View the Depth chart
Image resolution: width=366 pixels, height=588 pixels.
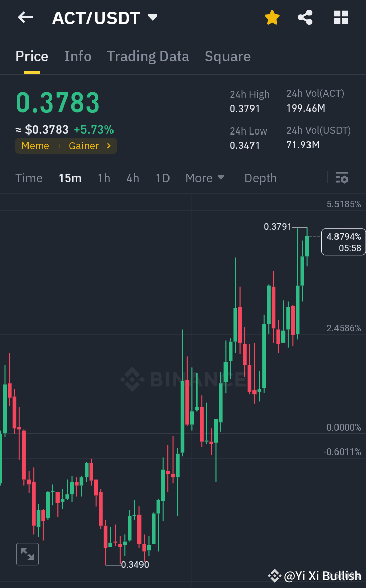click(260, 178)
